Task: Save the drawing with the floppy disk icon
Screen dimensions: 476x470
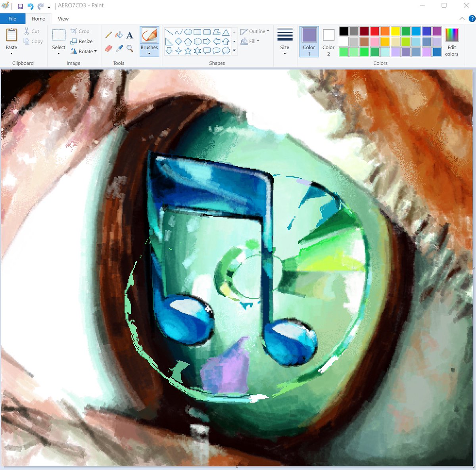Action: [20, 6]
